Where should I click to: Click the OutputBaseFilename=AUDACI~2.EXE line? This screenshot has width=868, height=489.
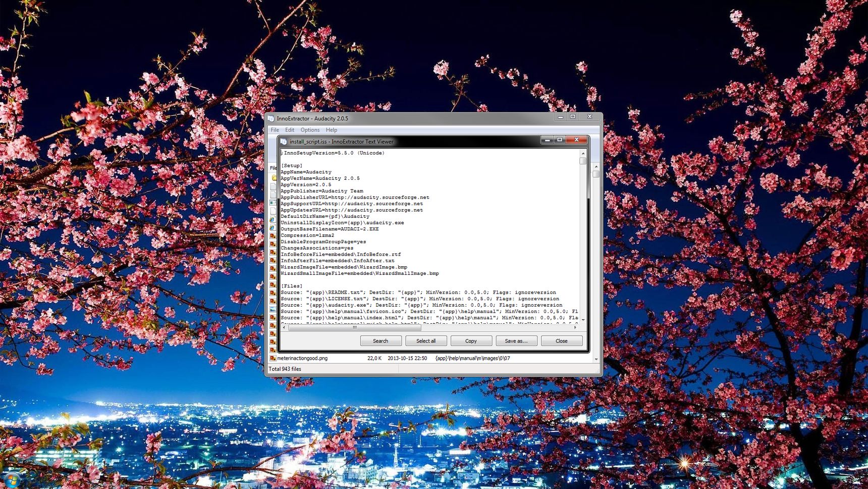pos(330,229)
